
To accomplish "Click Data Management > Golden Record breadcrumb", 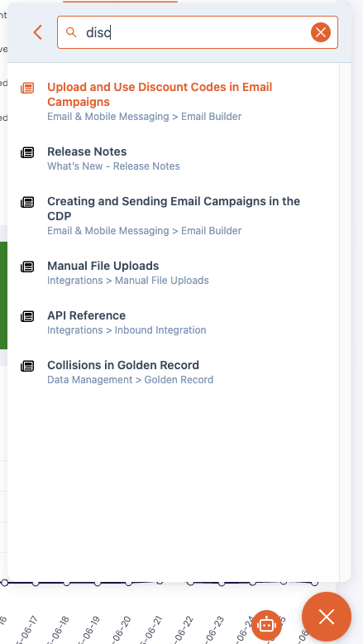I will tap(131, 380).
